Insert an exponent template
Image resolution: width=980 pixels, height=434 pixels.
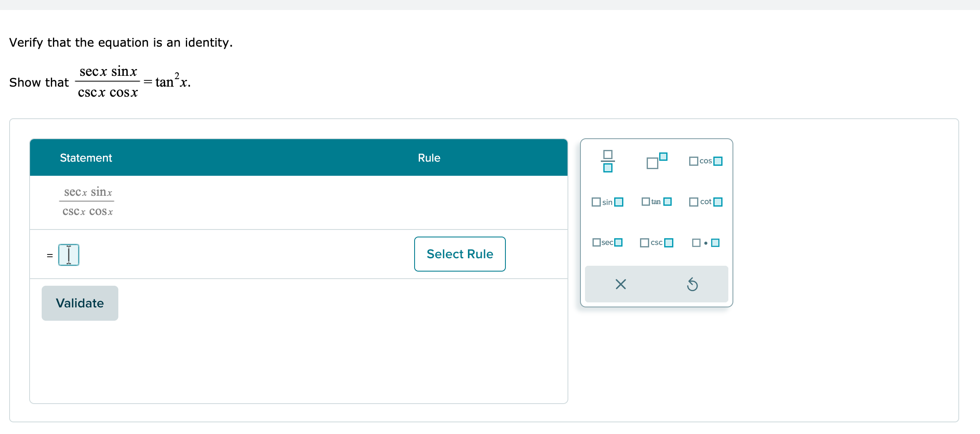(657, 161)
